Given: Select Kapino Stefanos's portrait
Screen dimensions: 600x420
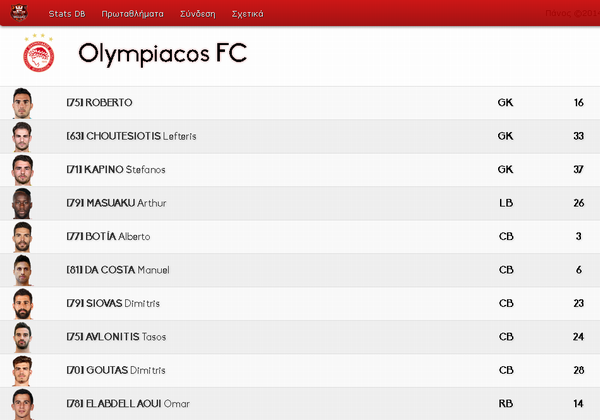Looking at the screenshot, I should (x=22, y=170).
